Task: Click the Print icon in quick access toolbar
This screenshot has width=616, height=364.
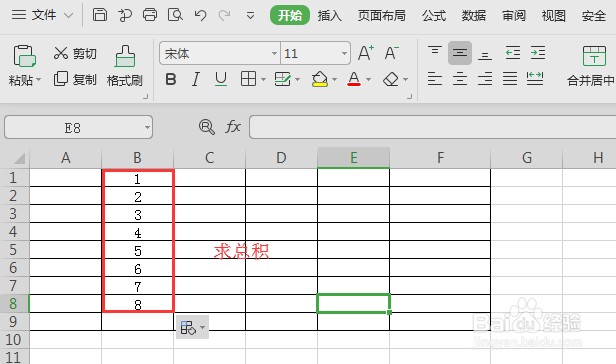Action: (x=150, y=15)
